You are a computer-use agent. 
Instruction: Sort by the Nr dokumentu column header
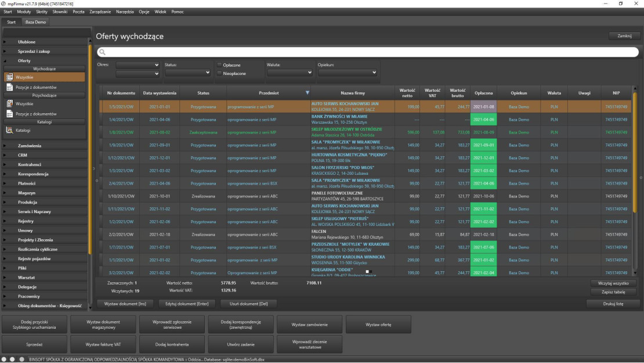tap(121, 93)
